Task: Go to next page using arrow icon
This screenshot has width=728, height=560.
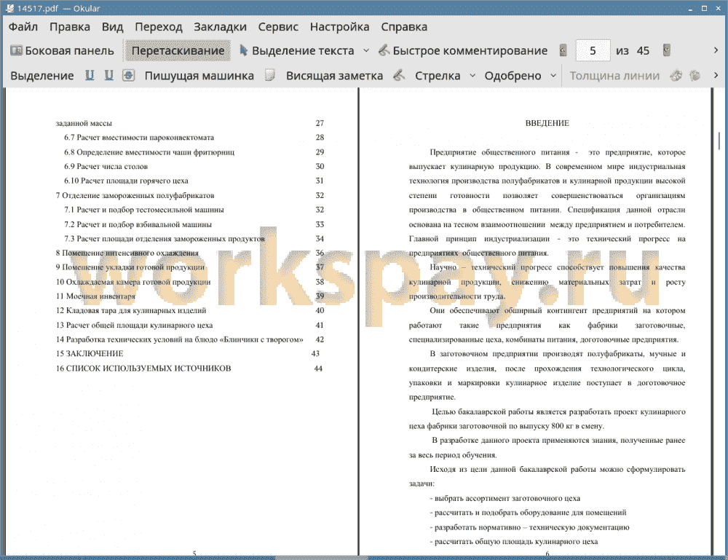Action: point(667,51)
